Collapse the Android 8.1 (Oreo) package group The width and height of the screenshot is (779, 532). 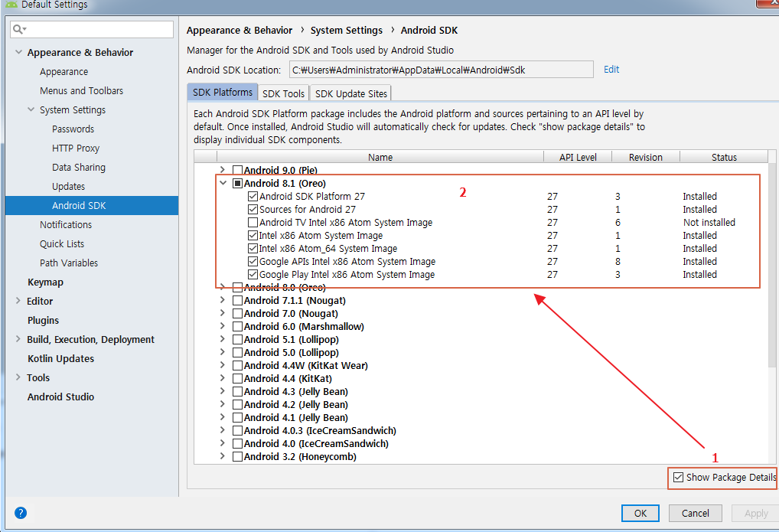(223, 183)
